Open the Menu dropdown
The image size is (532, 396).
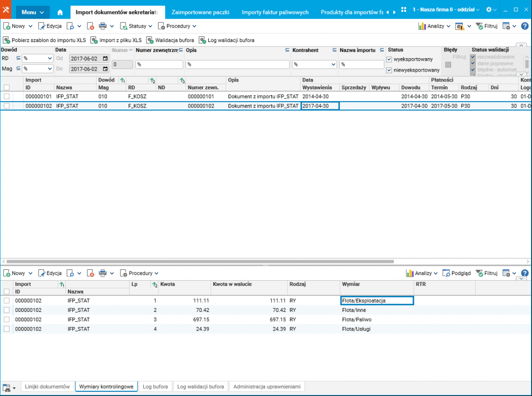click(33, 12)
